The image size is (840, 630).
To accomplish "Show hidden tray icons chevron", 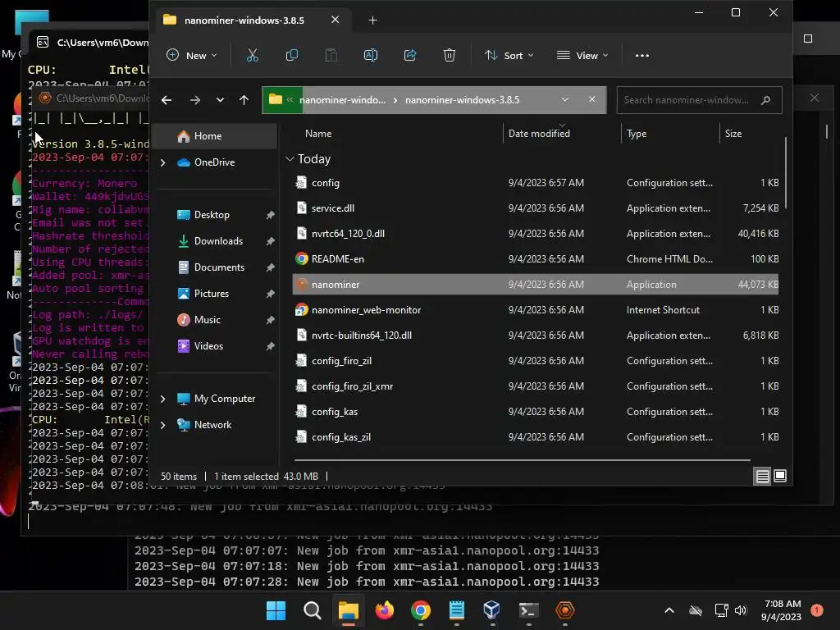I will tap(669, 610).
